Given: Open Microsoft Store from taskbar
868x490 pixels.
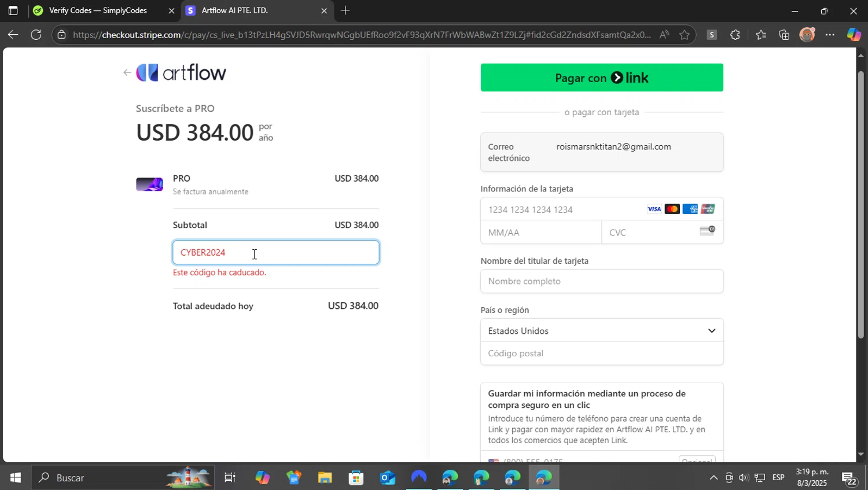Looking at the screenshot, I should coord(356,478).
